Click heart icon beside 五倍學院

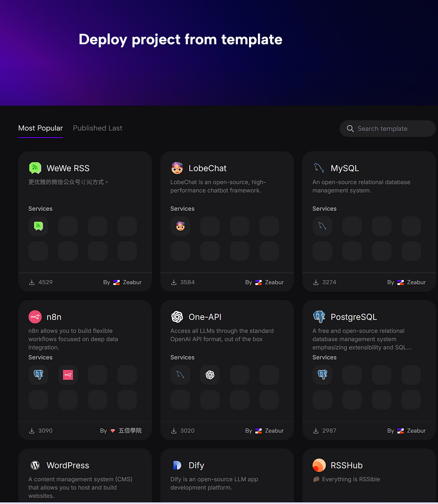(x=113, y=431)
